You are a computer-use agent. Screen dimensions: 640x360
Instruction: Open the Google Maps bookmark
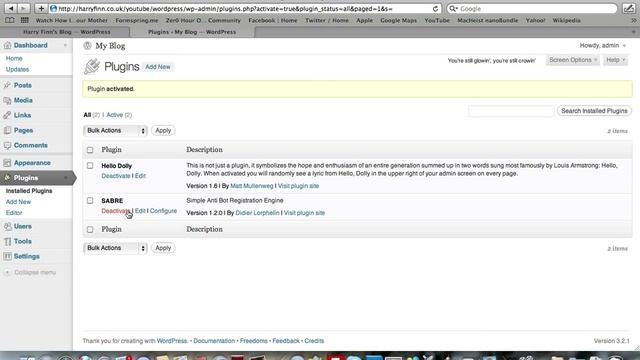click(398, 20)
